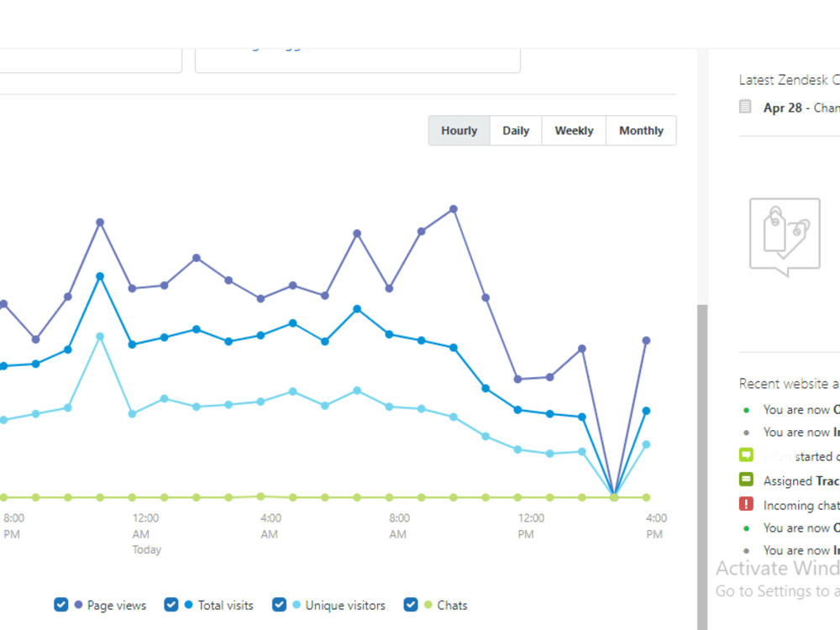840x630 pixels.
Task: Select the 'Assigned' activity entry
Action: [801, 481]
